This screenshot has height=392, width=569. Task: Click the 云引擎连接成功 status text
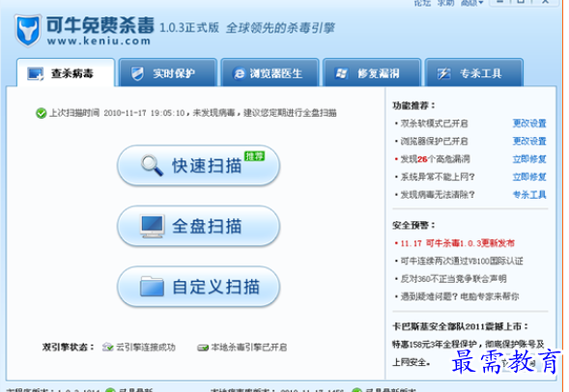click(146, 348)
